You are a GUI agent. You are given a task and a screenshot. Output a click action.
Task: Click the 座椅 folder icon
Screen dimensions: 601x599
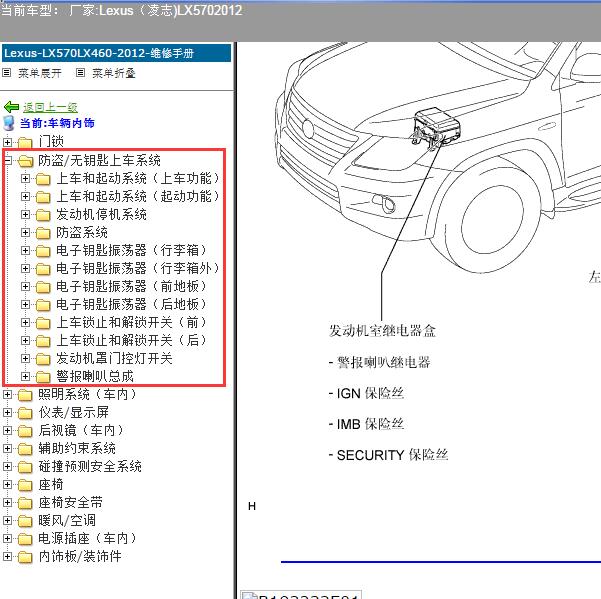tap(25, 485)
